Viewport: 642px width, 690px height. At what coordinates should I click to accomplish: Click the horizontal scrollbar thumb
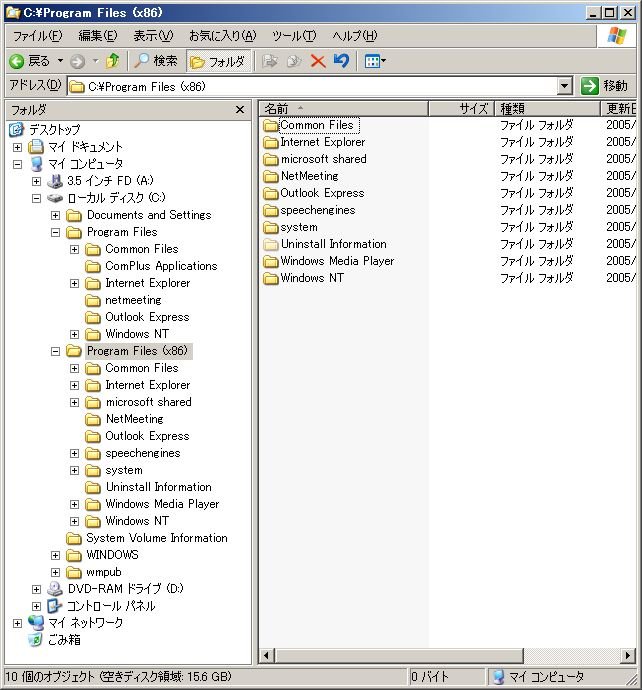click(399, 655)
